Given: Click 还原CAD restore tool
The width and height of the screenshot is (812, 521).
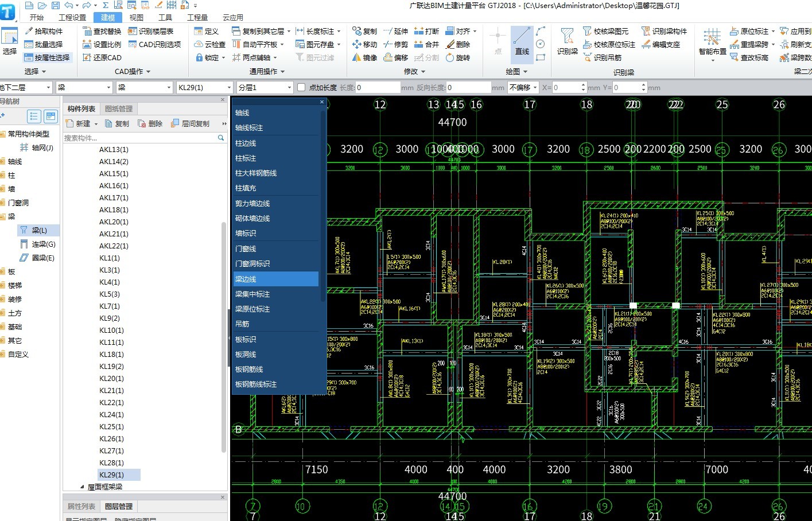Looking at the screenshot, I should pos(102,57).
